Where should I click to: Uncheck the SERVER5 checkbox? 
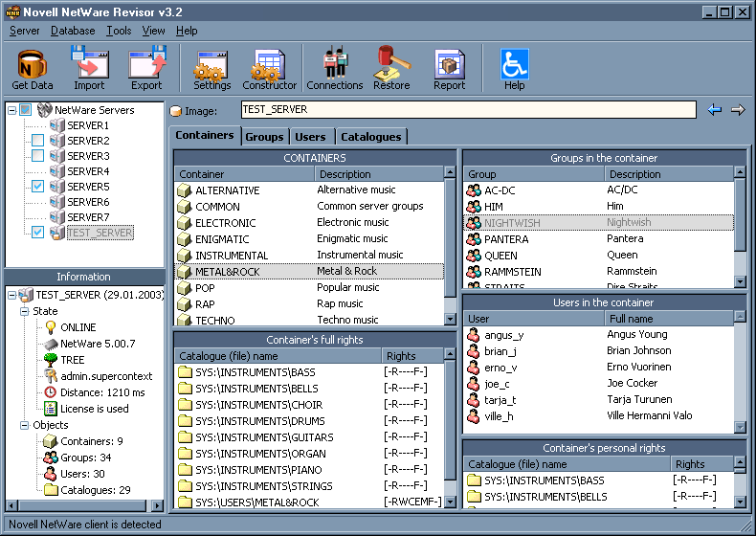tap(37, 187)
